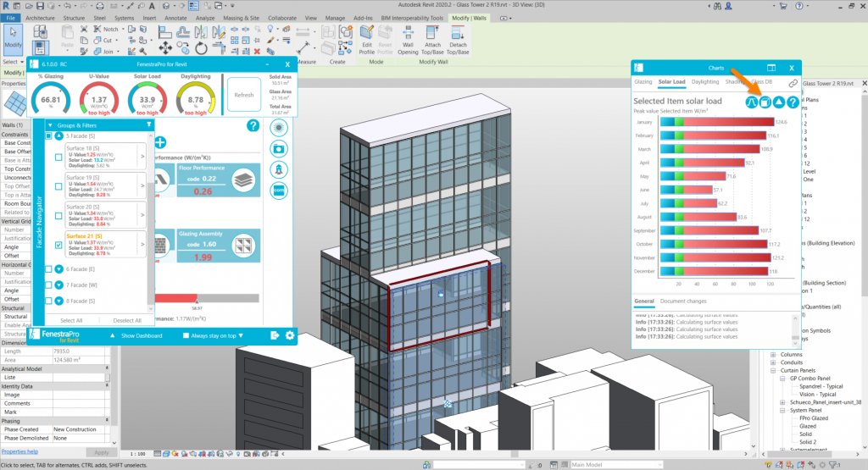Collapse the 5 Facade [S] group
The image size is (868, 470).
[59, 135]
